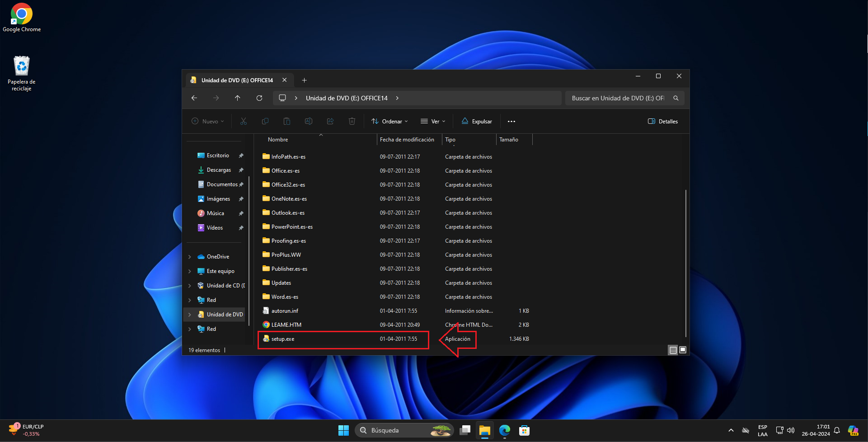Open the volume control in system tray
868x442 pixels.
point(791,430)
